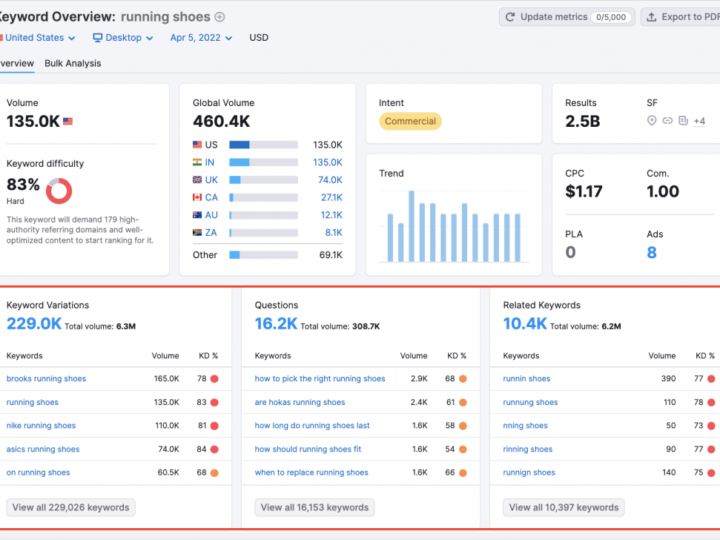
Task: Click the KD % column header in Questions
Action: pyautogui.click(x=456, y=356)
